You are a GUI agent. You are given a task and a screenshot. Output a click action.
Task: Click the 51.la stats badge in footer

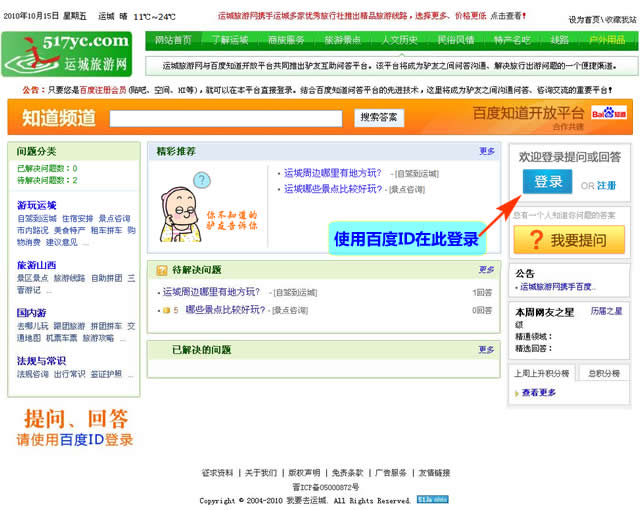point(433,499)
